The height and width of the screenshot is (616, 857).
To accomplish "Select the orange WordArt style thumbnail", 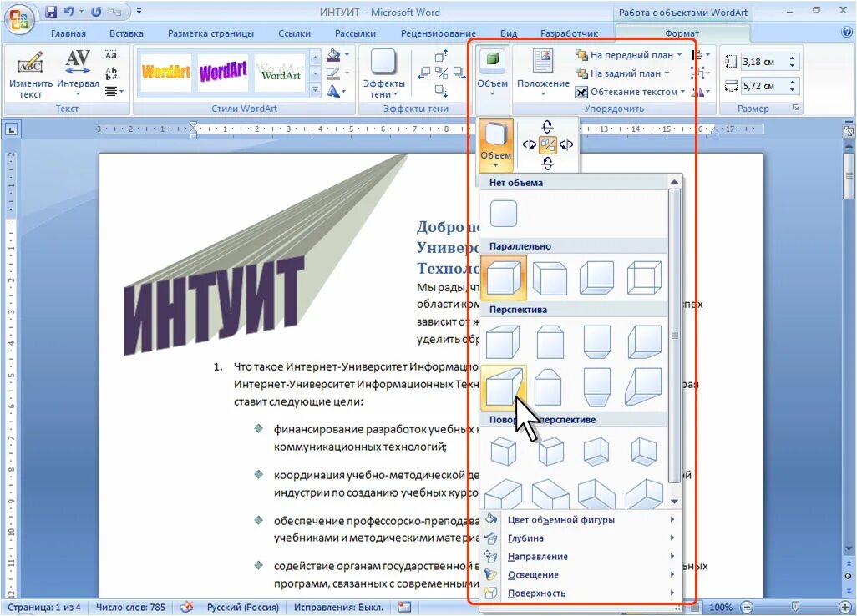I will (x=165, y=72).
